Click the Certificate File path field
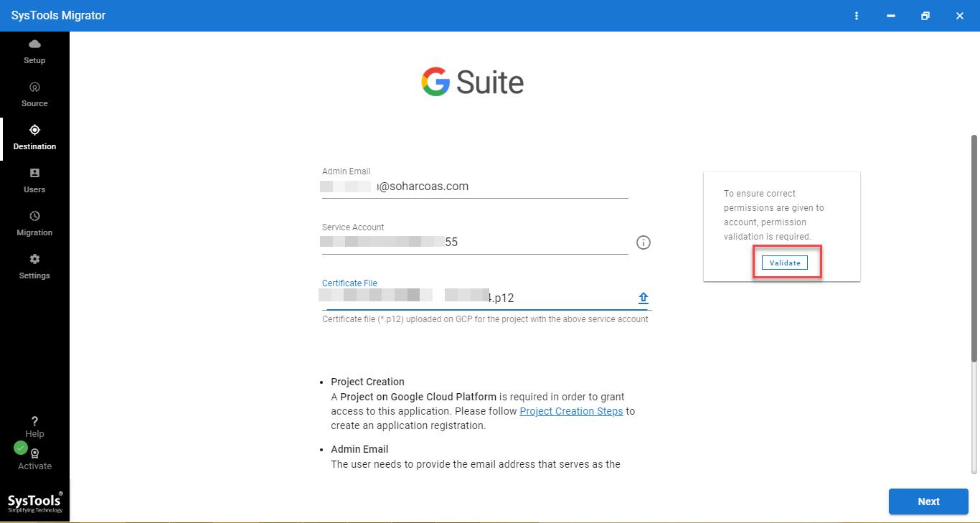 pos(475,298)
